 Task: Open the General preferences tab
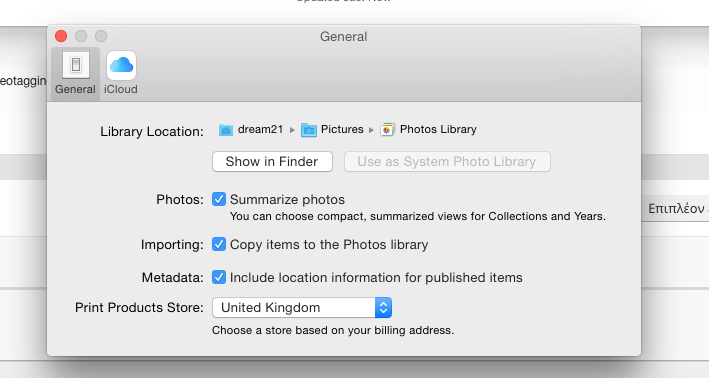click(75, 74)
